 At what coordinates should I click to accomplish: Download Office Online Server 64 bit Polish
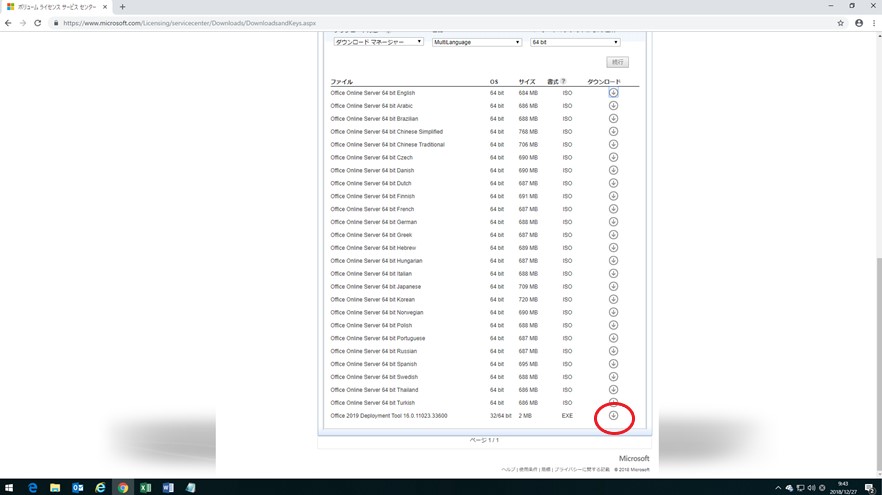(613, 326)
